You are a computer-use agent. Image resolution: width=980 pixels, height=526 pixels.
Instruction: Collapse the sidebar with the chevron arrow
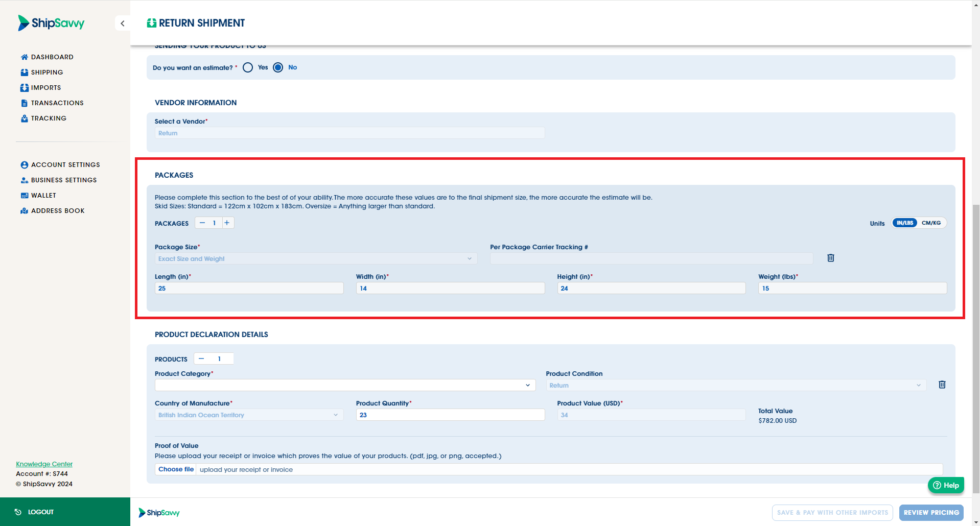pyautogui.click(x=123, y=23)
